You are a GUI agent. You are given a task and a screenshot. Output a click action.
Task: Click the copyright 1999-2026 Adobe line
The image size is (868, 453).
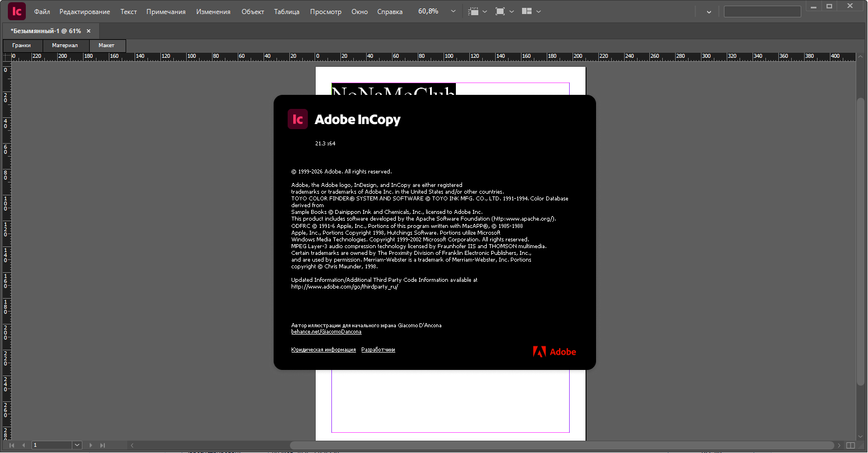point(341,172)
